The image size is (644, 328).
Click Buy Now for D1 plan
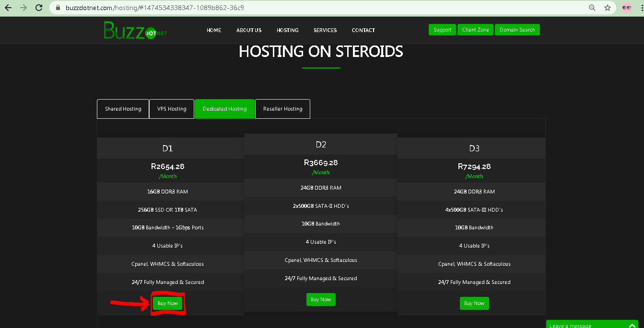[168, 303]
